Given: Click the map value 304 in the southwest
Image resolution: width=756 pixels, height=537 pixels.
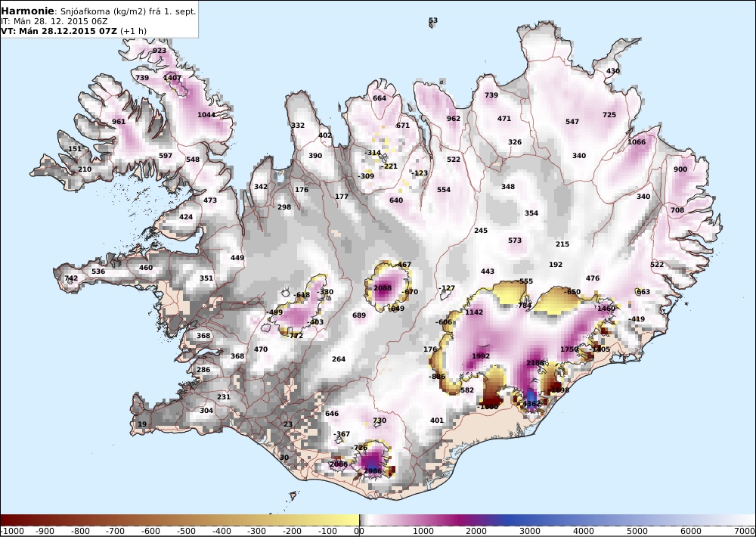Looking at the screenshot, I should (x=206, y=411).
